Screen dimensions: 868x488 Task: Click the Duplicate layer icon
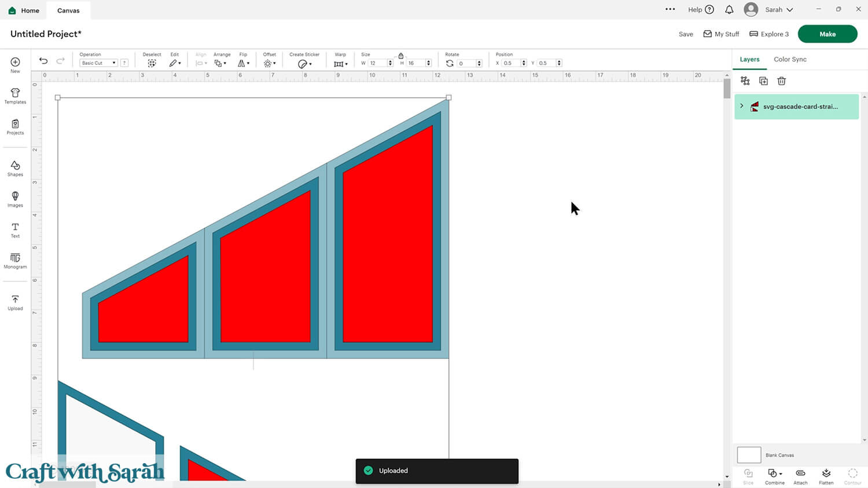[763, 81]
